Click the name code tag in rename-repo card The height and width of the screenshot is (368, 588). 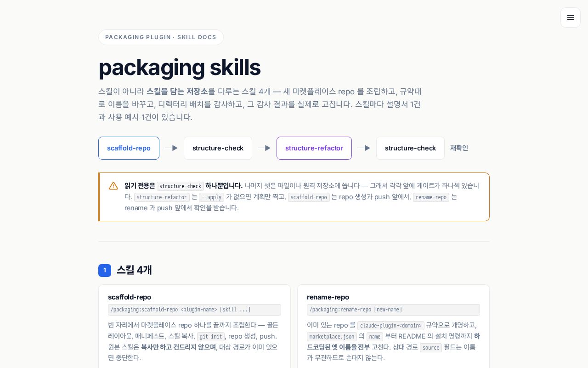point(375,337)
